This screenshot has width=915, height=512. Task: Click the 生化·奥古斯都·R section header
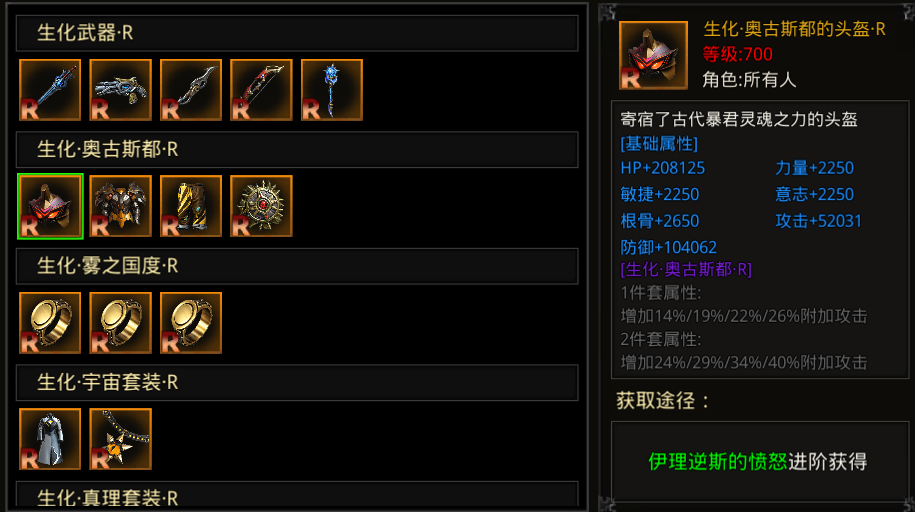(x=297, y=149)
